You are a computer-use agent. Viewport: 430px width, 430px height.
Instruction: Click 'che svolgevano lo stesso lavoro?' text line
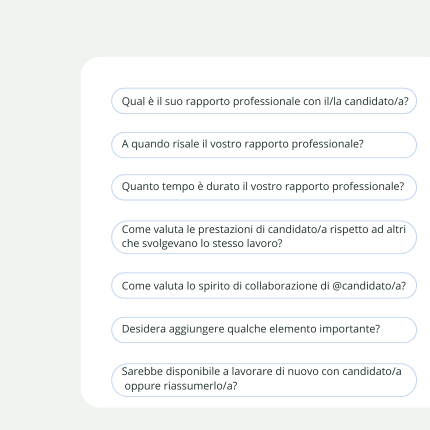coord(202,243)
